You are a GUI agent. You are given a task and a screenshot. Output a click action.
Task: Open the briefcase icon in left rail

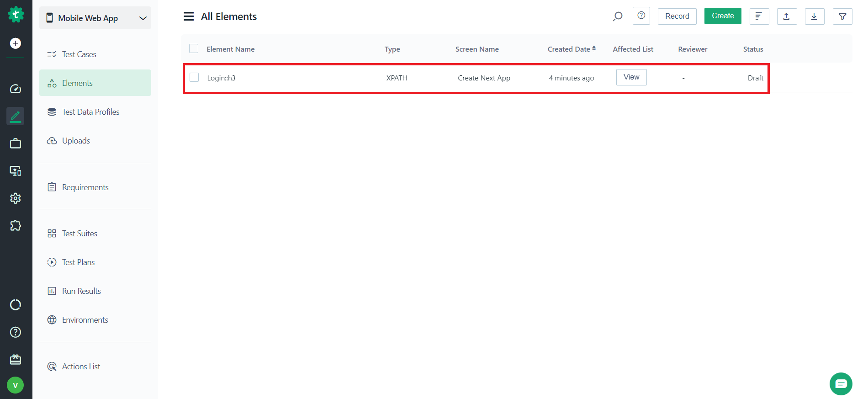16,144
